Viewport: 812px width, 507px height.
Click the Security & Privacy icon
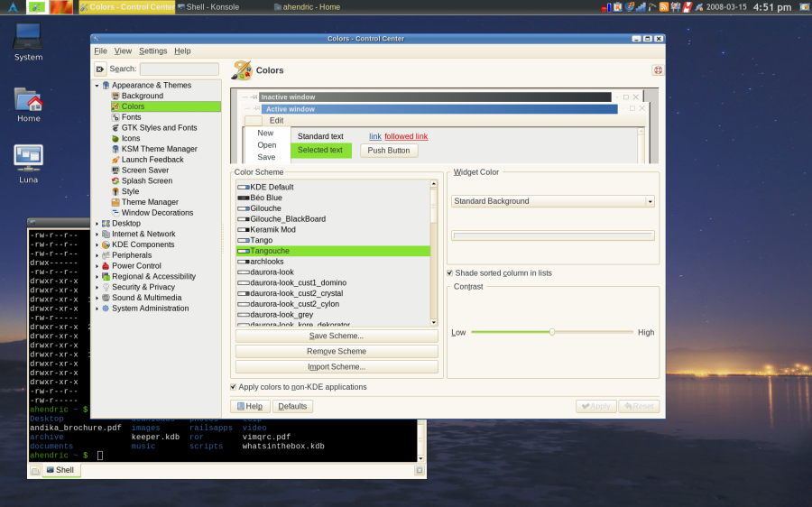pyautogui.click(x=106, y=287)
